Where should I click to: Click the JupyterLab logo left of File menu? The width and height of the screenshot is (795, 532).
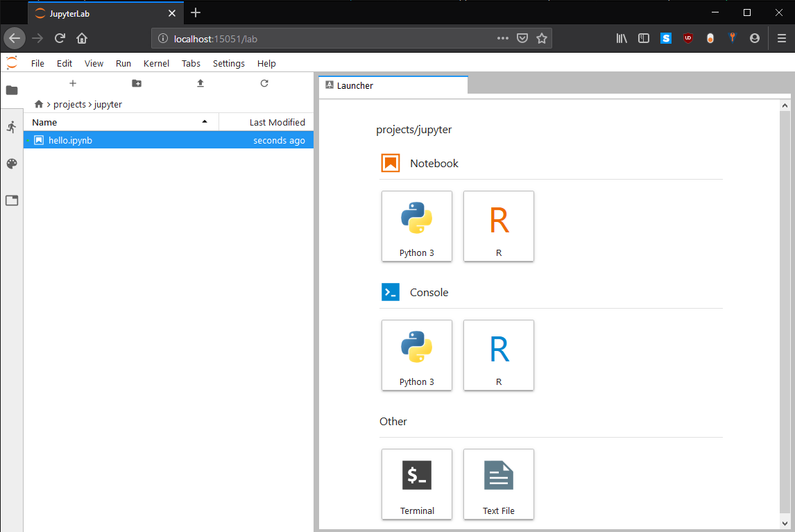pos(12,63)
